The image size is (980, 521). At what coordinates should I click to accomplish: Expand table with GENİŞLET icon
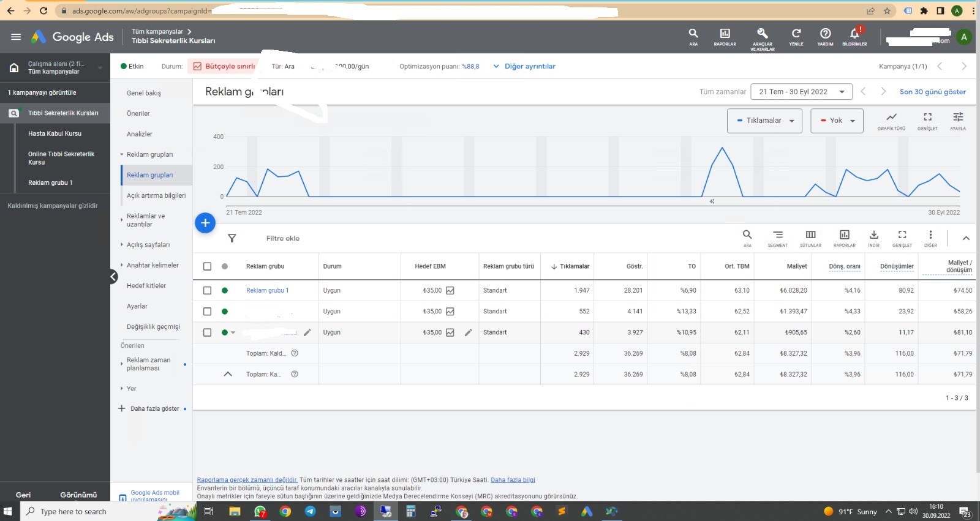point(902,238)
